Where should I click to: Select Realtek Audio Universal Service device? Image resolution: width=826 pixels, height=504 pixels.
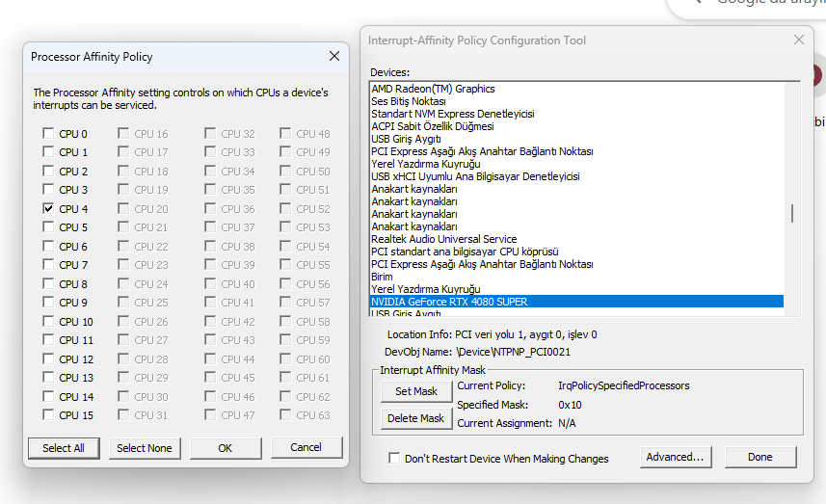click(x=444, y=239)
